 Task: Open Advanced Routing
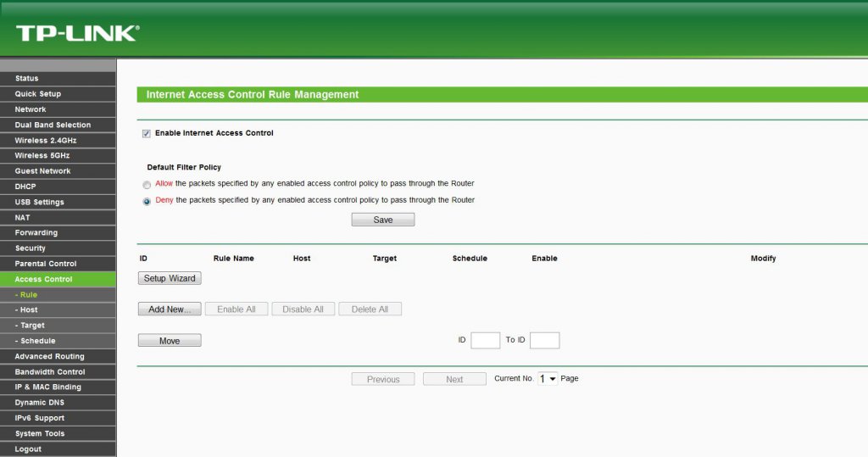pyautogui.click(x=58, y=356)
